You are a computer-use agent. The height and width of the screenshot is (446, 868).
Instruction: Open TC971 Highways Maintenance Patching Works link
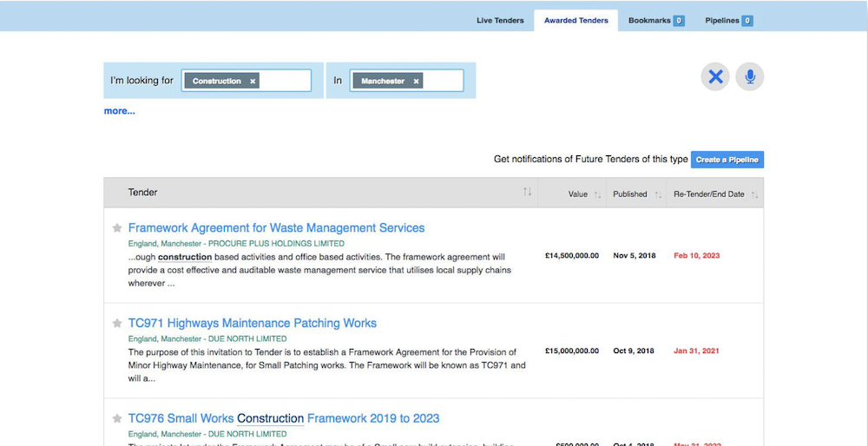click(252, 324)
